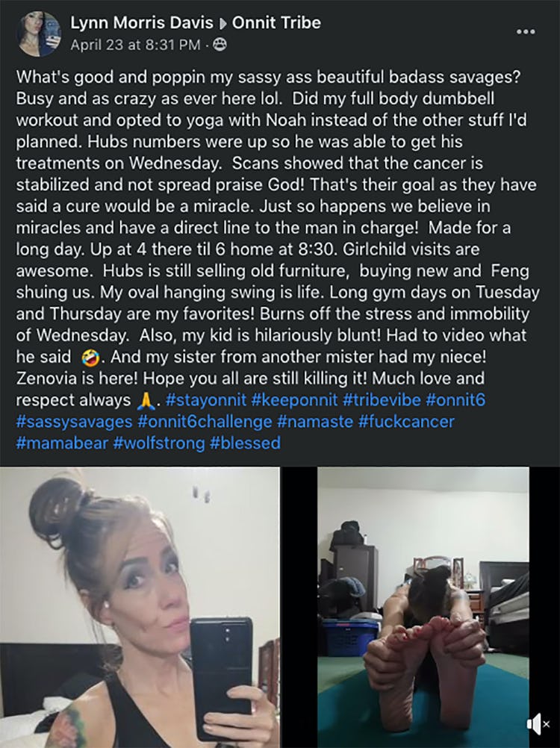This screenshot has width=560, height=748.
Task: Open the #mamabear hashtag
Action: pos(63,443)
